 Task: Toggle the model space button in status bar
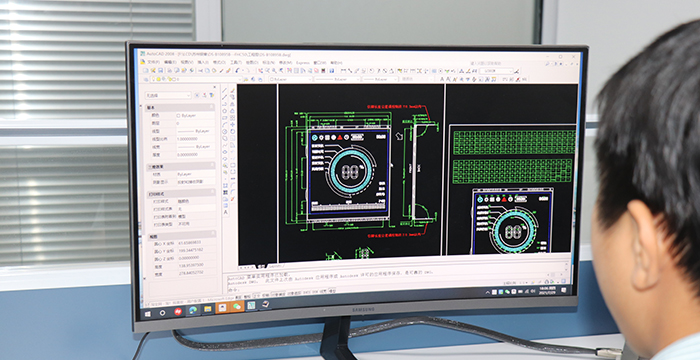pyautogui.click(x=332, y=291)
